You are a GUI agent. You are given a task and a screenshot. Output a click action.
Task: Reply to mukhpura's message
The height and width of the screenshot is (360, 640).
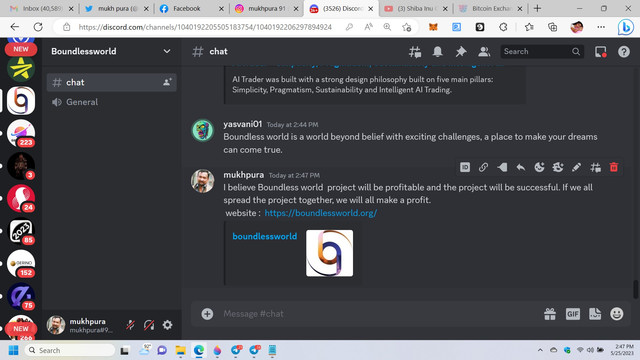coord(521,167)
